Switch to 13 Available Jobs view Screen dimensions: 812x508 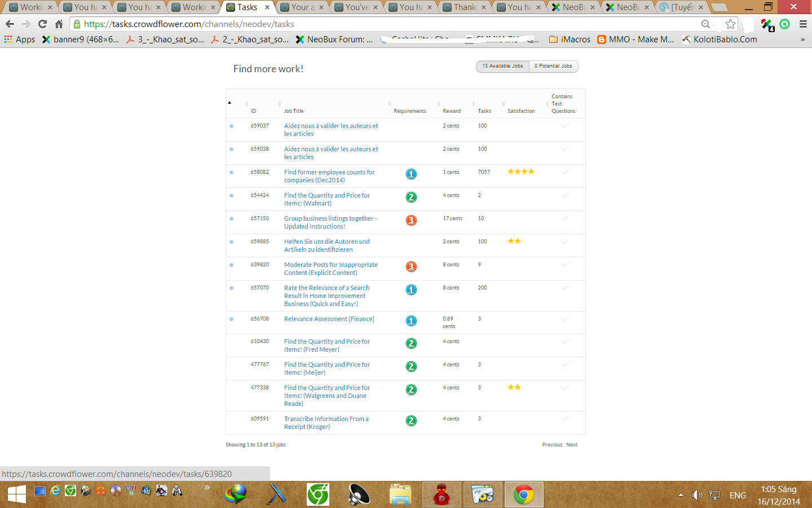click(x=502, y=66)
